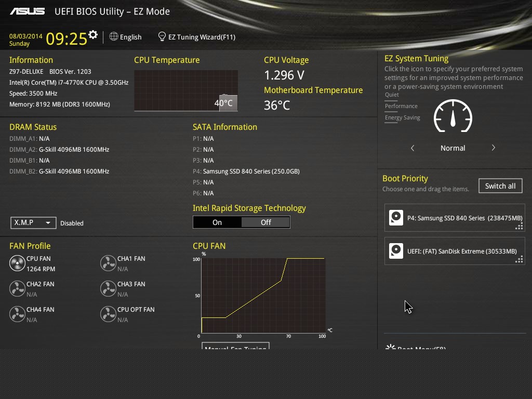The image size is (532, 399).
Task: Click SATA P6 N/A entry
Action: click(203, 193)
